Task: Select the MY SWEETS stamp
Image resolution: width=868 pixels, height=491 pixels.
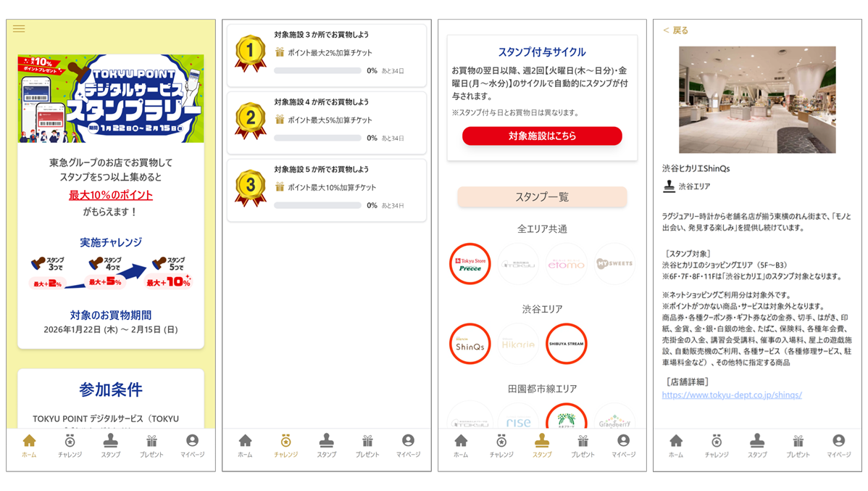Action: click(614, 264)
